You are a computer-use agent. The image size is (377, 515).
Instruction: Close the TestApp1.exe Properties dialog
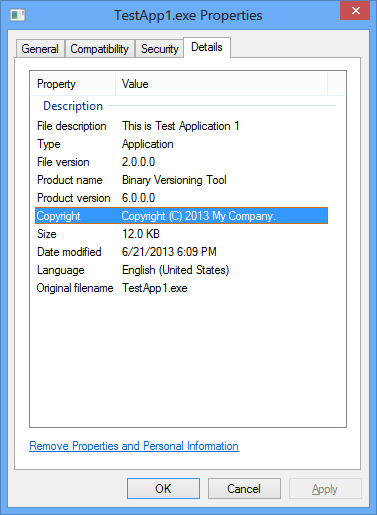(355, 11)
